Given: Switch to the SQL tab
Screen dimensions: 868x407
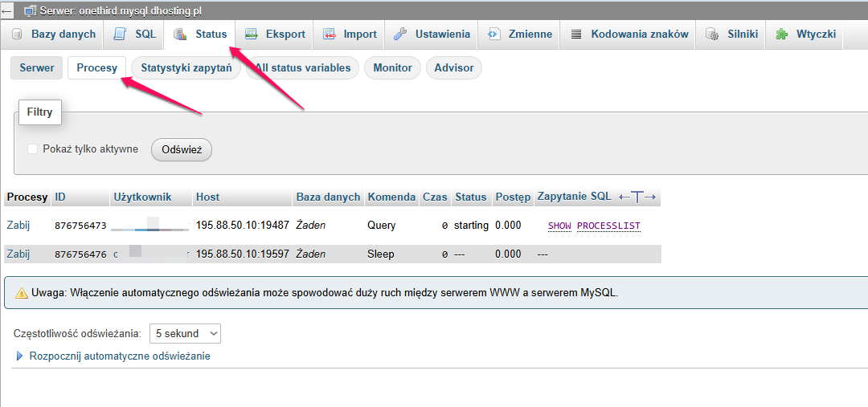Looking at the screenshot, I should pyautogui.click(x=134, y=35).
